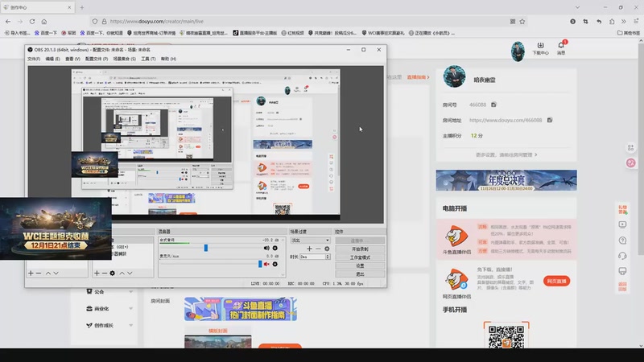Click the 工作室模式 studio mode button
The height and width of the screenshot is (362, 644).
tap(360, 257)
